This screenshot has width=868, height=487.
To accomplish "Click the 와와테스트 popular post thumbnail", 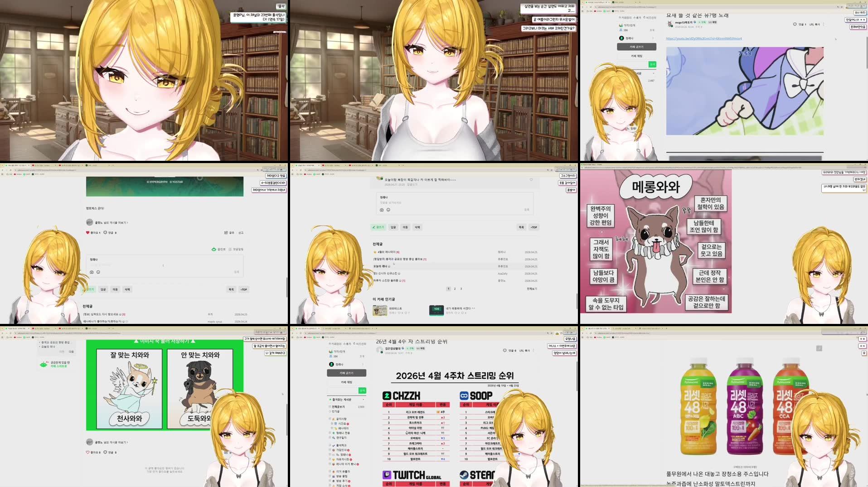I will coord(380,310).
